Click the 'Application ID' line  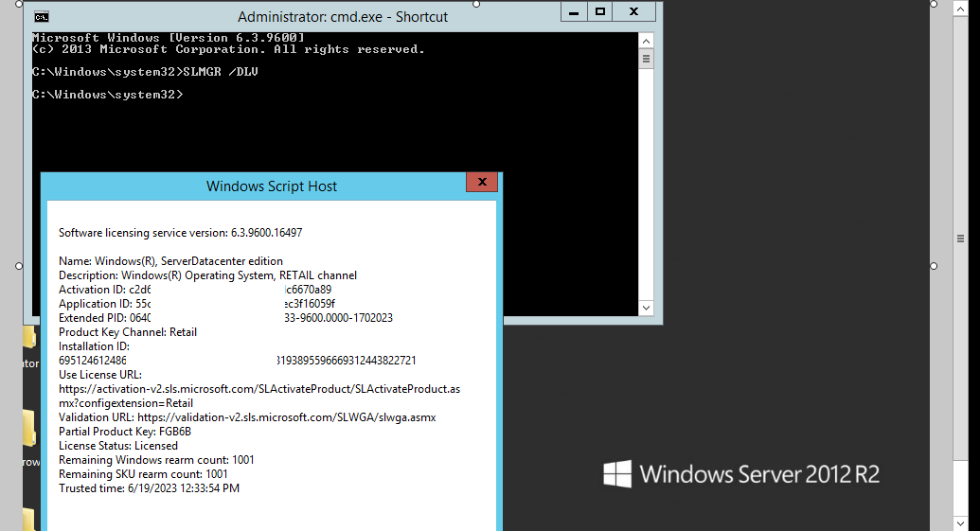(x=197, y=304)
